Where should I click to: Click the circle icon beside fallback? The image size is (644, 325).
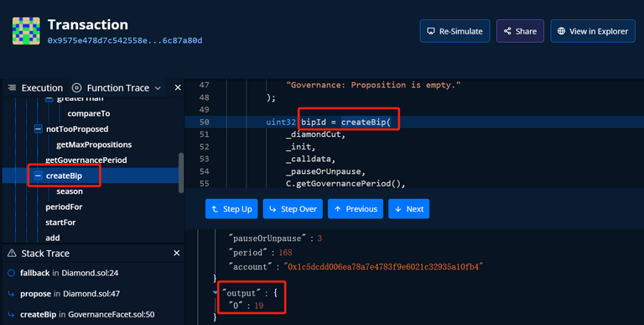[11, 273]
